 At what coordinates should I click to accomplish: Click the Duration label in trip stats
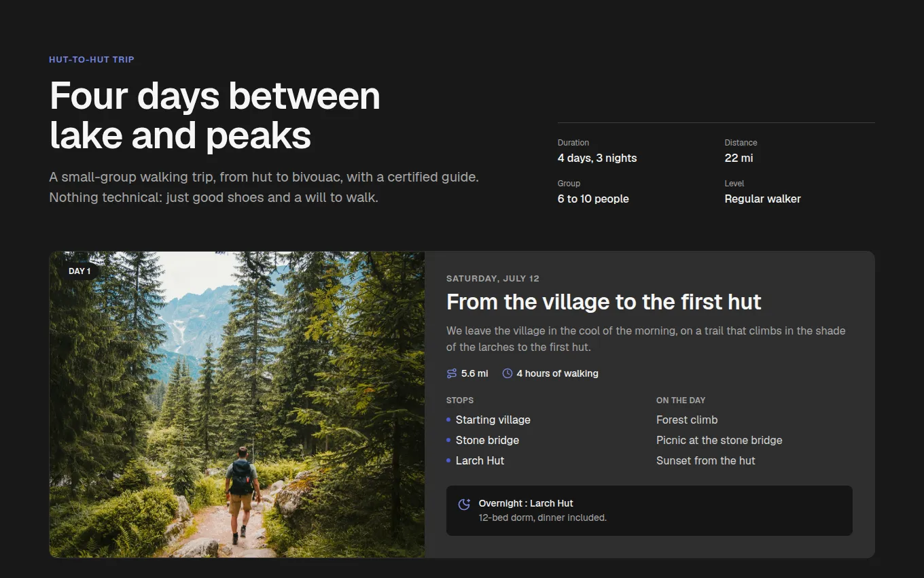[573, 143]
